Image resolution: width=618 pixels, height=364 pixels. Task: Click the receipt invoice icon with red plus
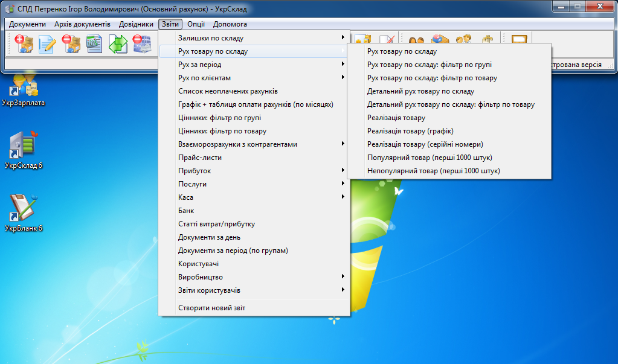click(24, 44)
